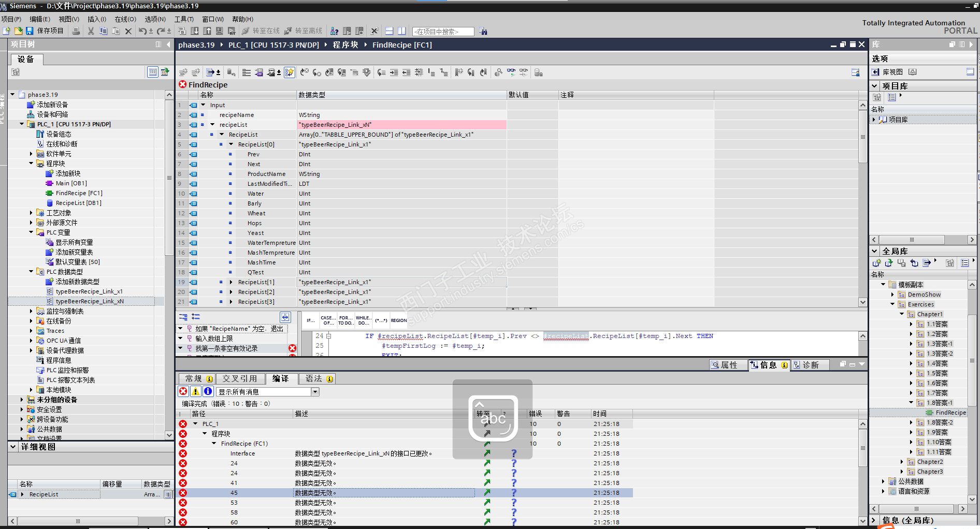The width and height of the screenshot is (980, 529).
Task: Toggle the information messages filter button
Action: coord(208,391)
